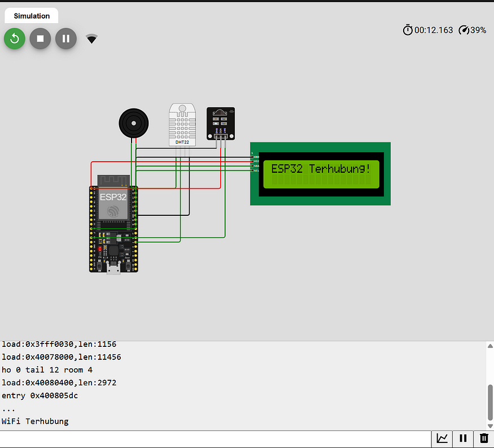
Task: Restart the simulation with green button
Action: (15, 39)
